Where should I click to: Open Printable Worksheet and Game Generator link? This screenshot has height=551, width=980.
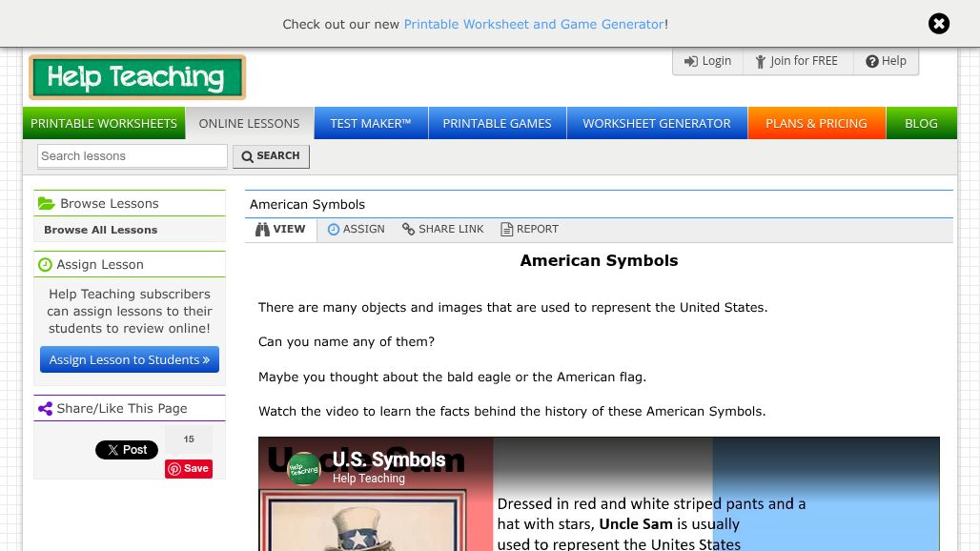[534, 24]
